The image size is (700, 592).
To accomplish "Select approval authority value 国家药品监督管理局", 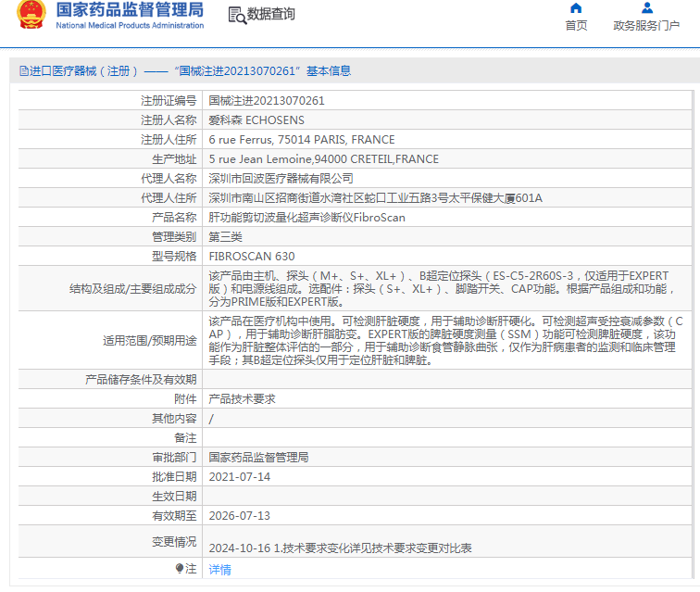I will click(x=259, y=458).
